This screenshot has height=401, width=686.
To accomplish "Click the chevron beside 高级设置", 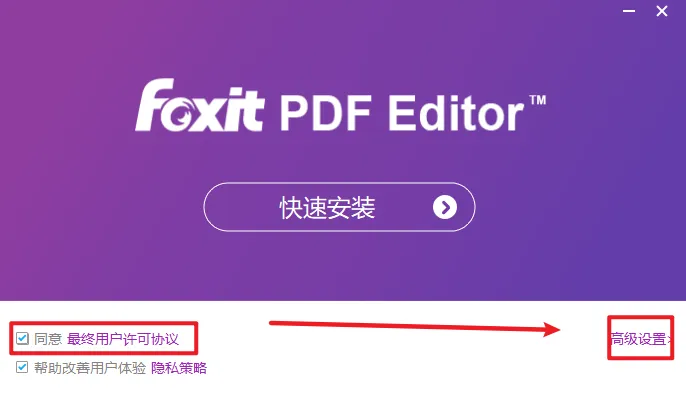I will tap(669, 339).
